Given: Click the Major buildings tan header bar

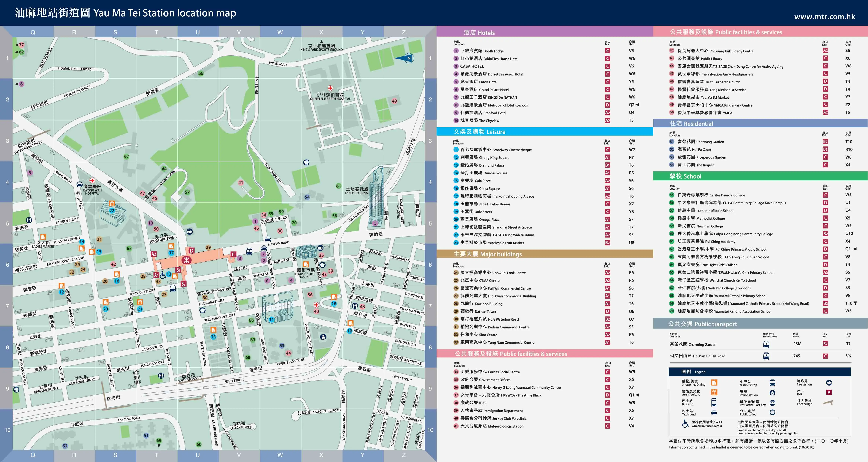Looking at the screenshot, I should 545,254.
